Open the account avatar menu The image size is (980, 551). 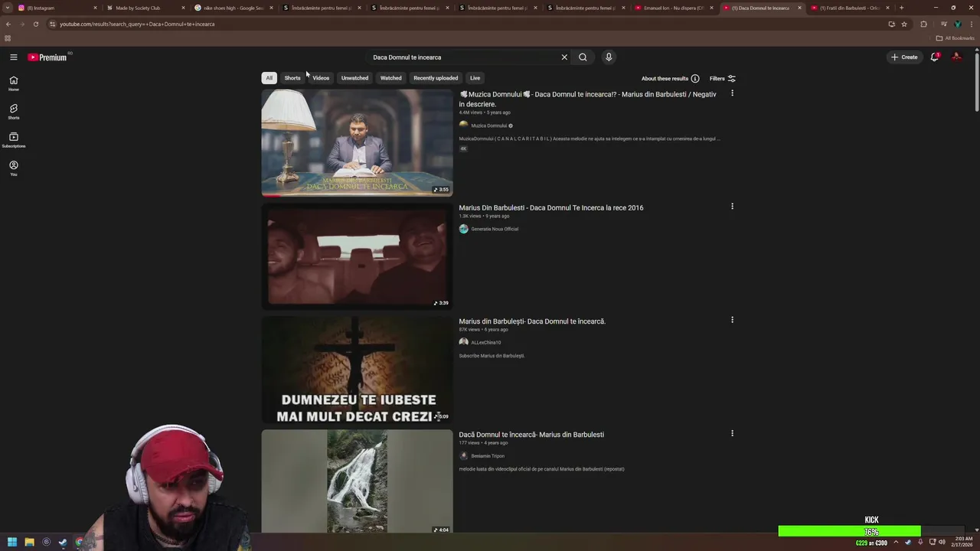[x=956, y=57]
